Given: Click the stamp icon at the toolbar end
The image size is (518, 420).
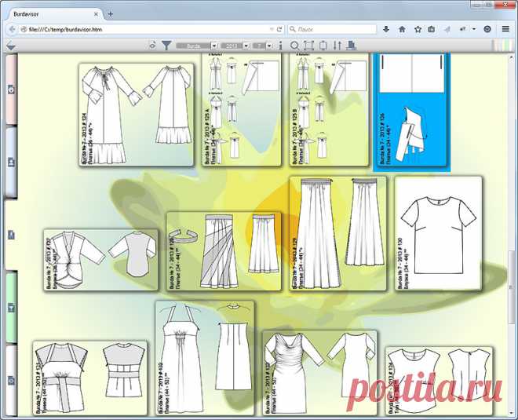Looking at the screenshot, I should pyautogui.click(x=351, y=46).
